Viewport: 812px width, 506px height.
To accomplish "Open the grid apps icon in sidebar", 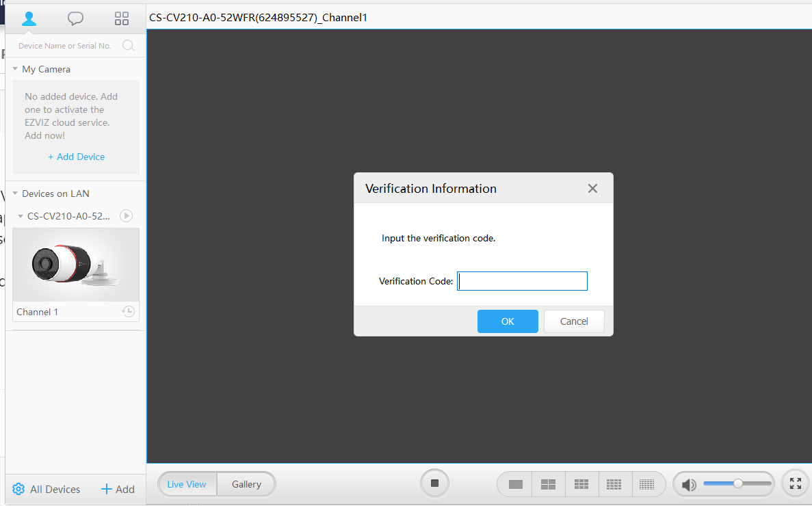I will [122, 18].
